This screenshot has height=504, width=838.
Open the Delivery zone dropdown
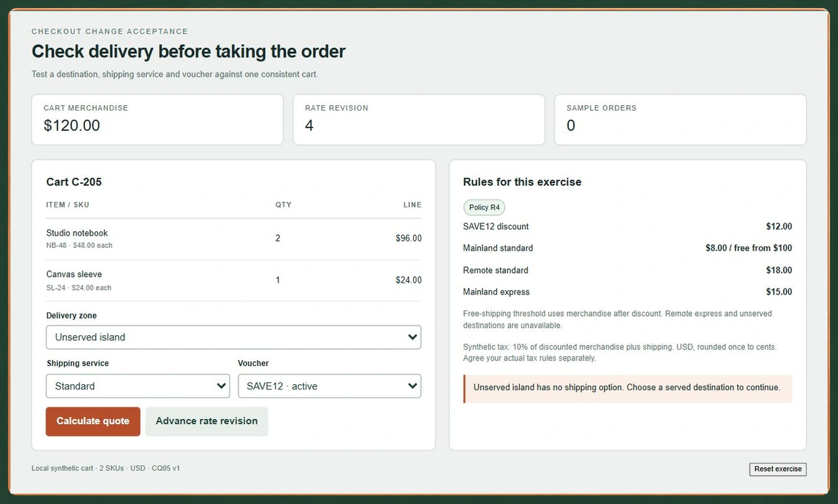point(233,337)
